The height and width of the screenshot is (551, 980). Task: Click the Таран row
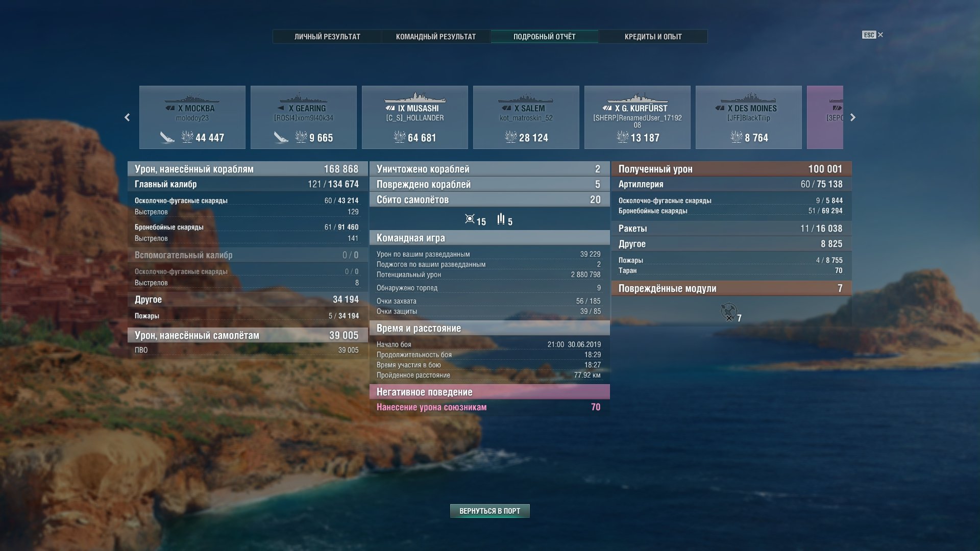click(x=731, y=270)
